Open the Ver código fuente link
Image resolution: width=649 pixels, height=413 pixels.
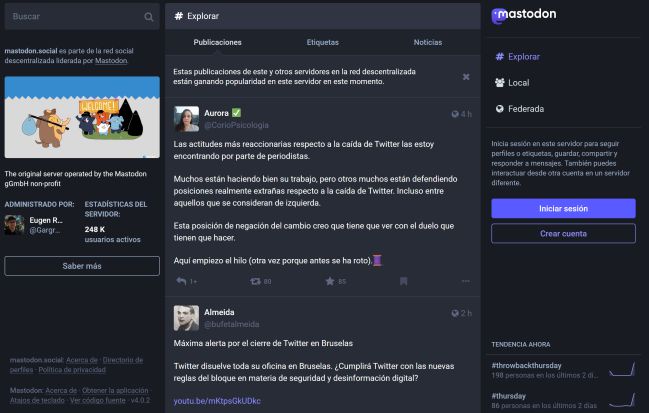pos(98,401)
